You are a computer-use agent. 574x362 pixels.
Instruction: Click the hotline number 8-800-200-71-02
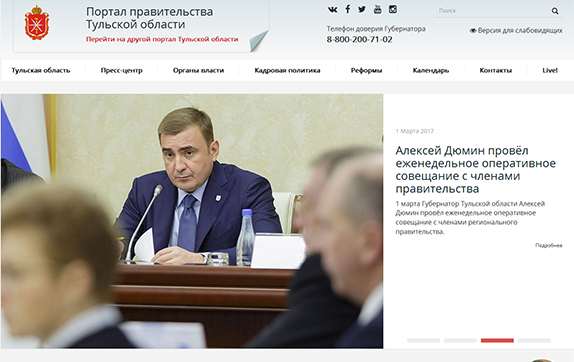(x=359, y=40)
